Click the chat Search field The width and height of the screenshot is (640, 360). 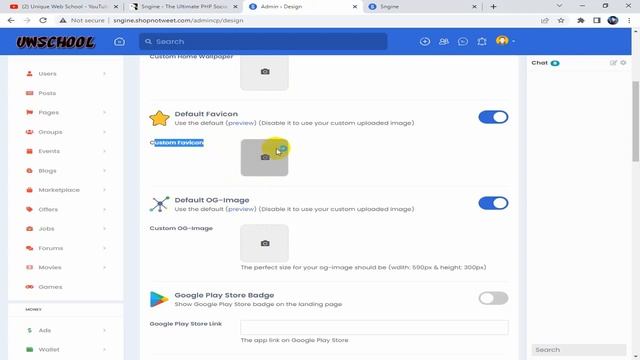[x=579, y=350]
